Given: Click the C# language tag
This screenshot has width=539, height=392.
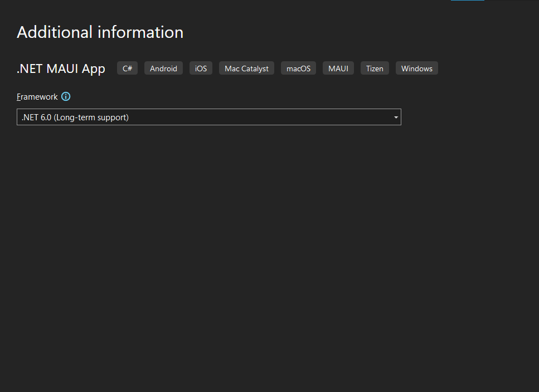Looking at the screenshot, I should tap(127, 68).
